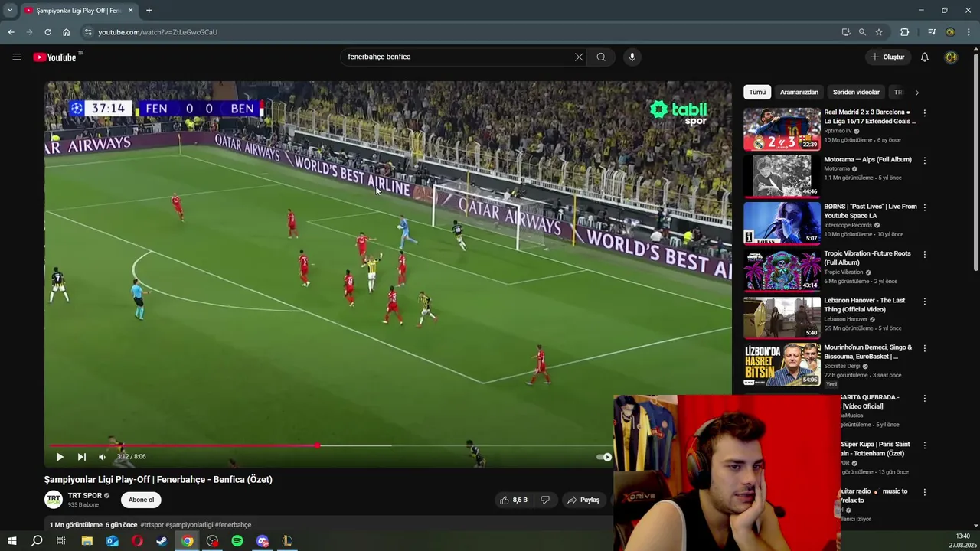Open the zoom magnifier in address bar

[x=862, y=32]
